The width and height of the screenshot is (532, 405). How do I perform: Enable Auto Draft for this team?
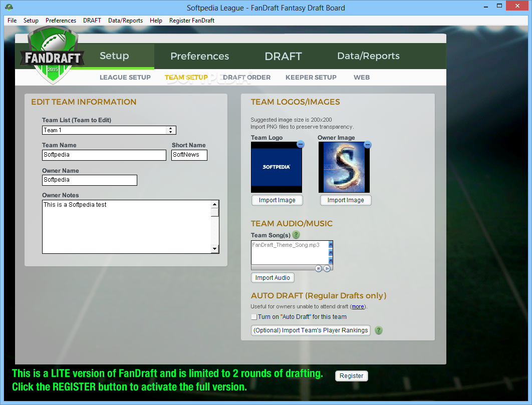pyautogui.click(x=254, y=317)
